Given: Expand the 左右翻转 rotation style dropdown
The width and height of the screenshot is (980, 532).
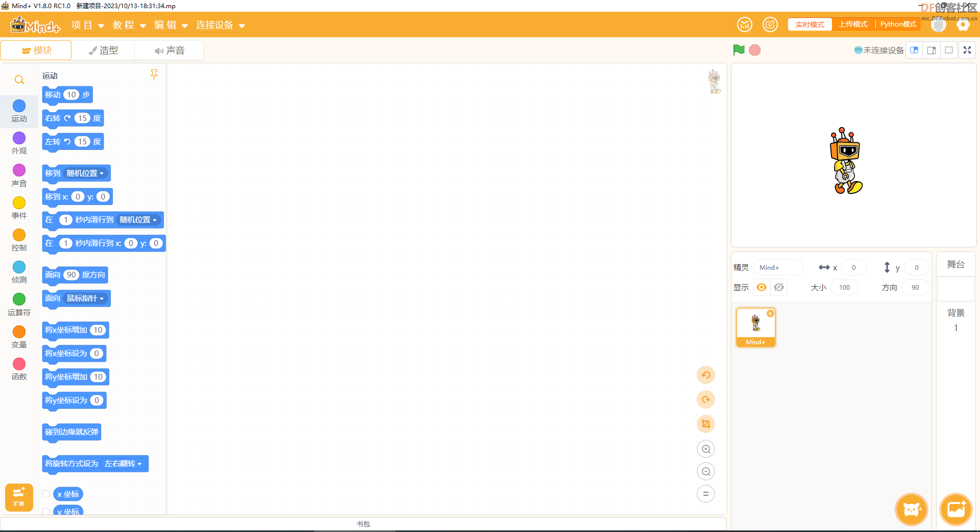Looking at the screenshot, I should (124, 464).
